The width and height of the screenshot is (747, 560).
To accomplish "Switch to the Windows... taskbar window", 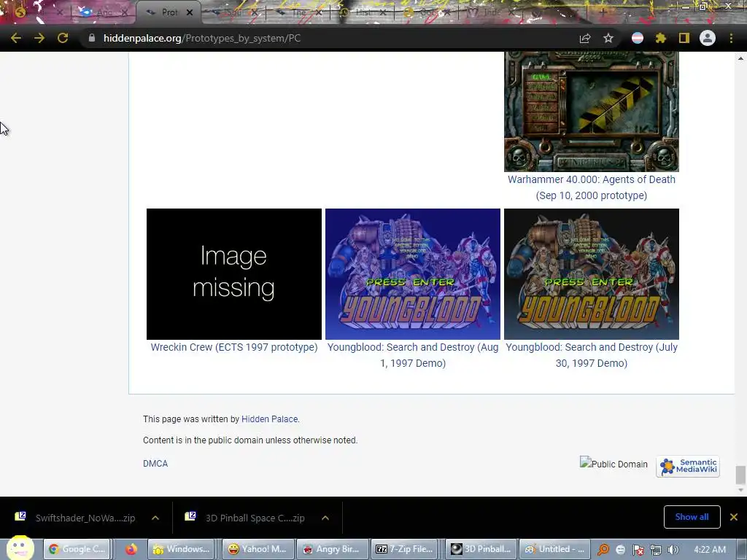I will point(182,549).
